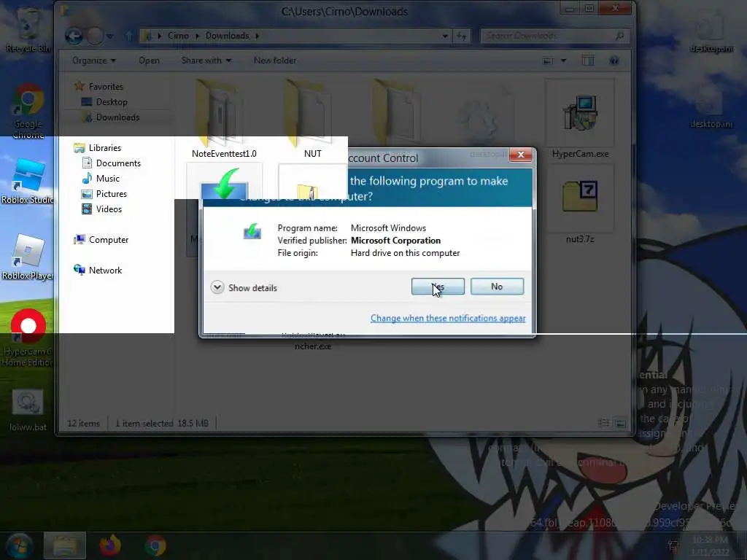The height and width of the screenshot is (560, 747).
Task: Switch to details view in status bar
Action: click(603, 423)
